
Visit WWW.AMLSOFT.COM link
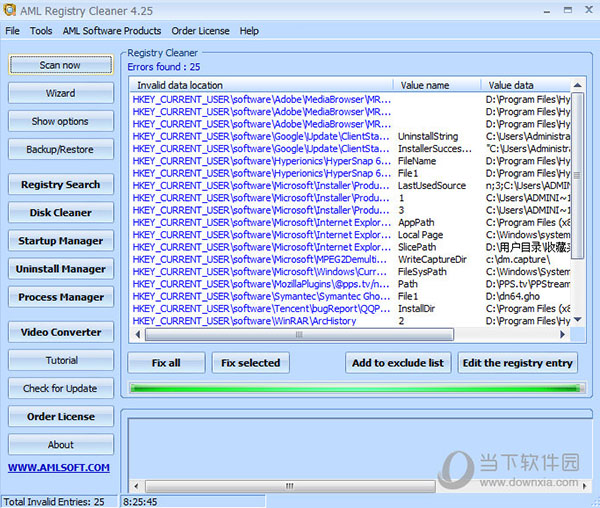pos(59,467)
